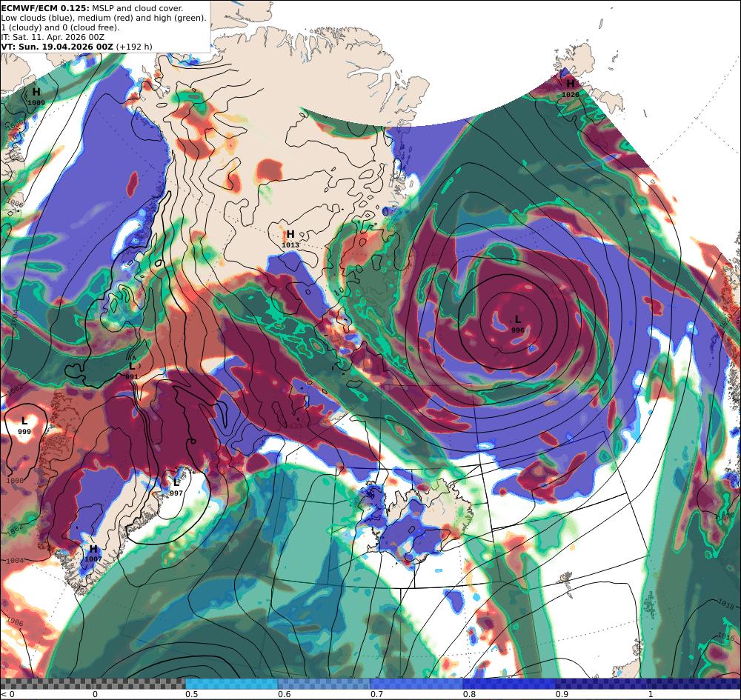Click the '0.6' color bar tick label
The width and height of the screenshot is (741, 700).
tap(284, 694)
